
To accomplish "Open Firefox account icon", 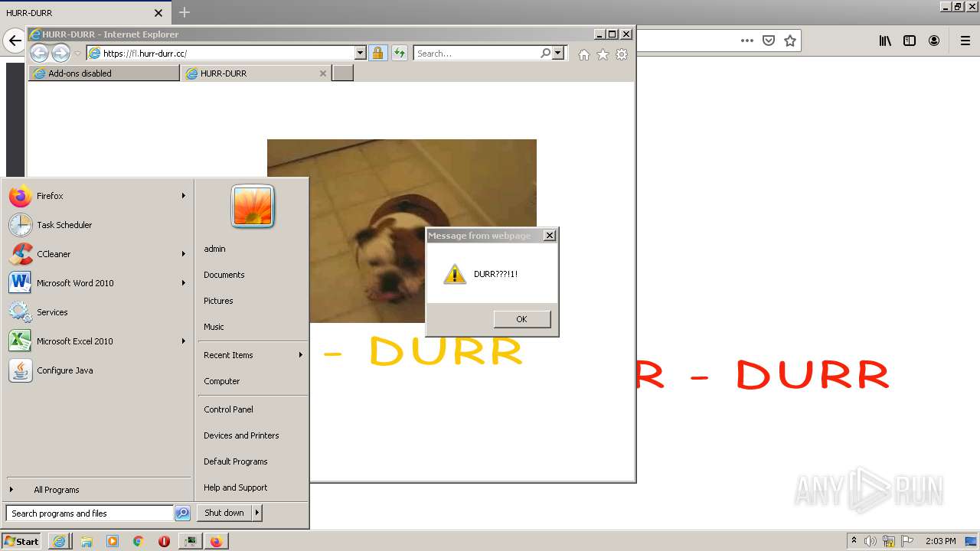I will pos(934,41).
